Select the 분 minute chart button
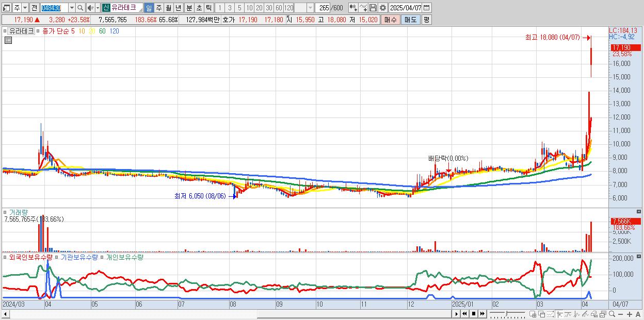Image resolution: width=644 pixels, height=320 pixels. coord(189,8)
